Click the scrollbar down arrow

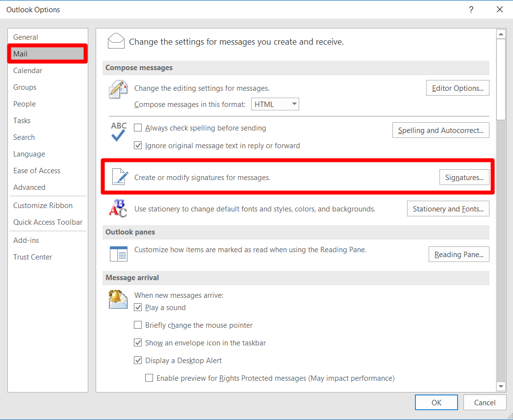click(501, 386)
